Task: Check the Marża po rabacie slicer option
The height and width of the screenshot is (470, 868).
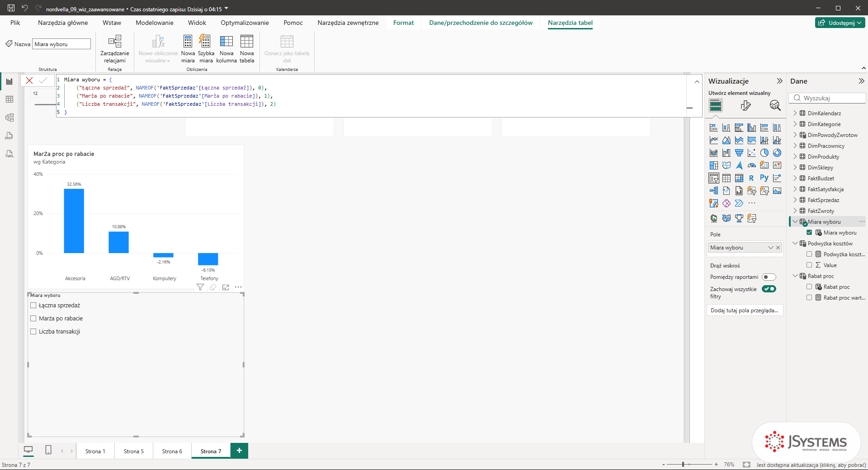Action: [x=33, y=319]
